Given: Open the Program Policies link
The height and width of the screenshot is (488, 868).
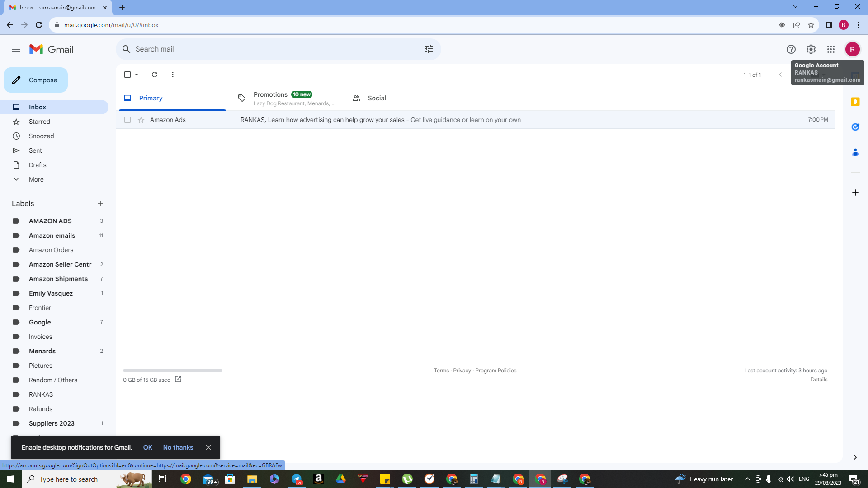Looking at the screenshot, I should (495, 371).
